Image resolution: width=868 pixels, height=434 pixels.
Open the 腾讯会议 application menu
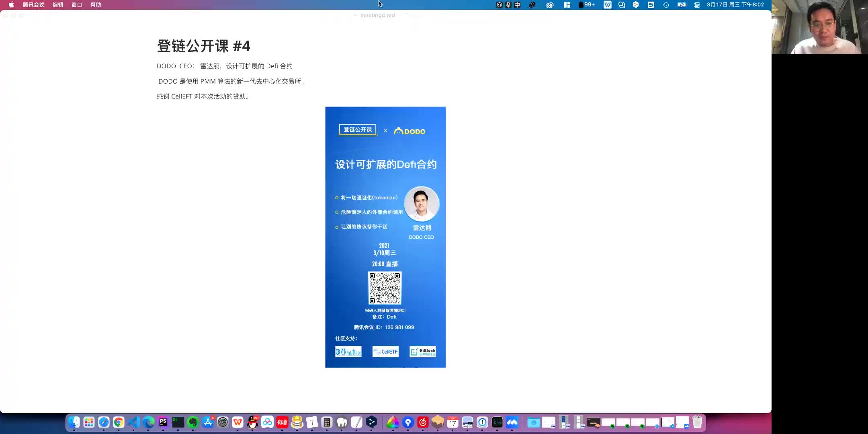33,5
